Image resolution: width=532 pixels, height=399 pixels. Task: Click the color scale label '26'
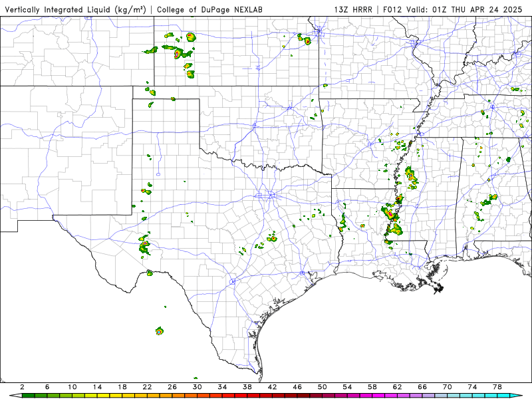tap(172, 387)
